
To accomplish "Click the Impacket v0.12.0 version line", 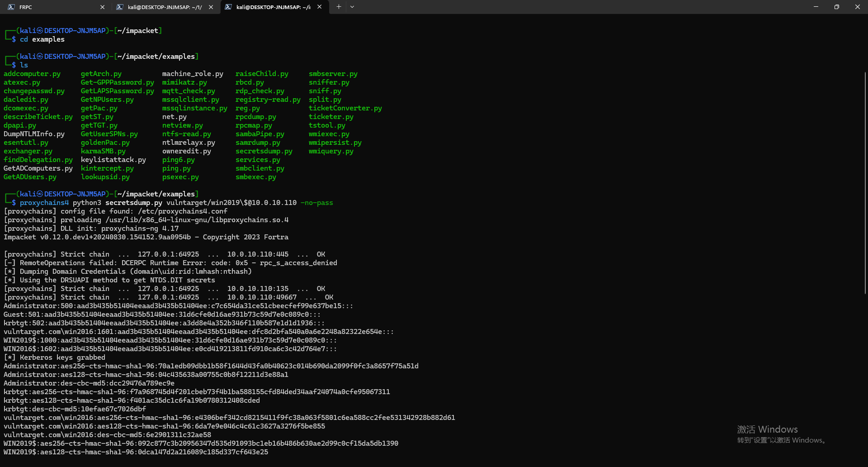I will click(146, 237).
